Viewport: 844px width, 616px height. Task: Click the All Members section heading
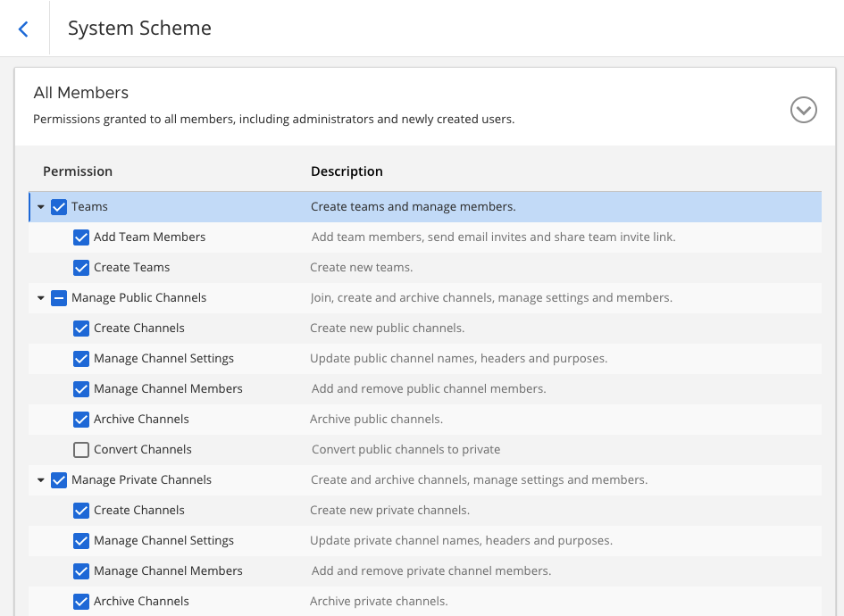81,93
